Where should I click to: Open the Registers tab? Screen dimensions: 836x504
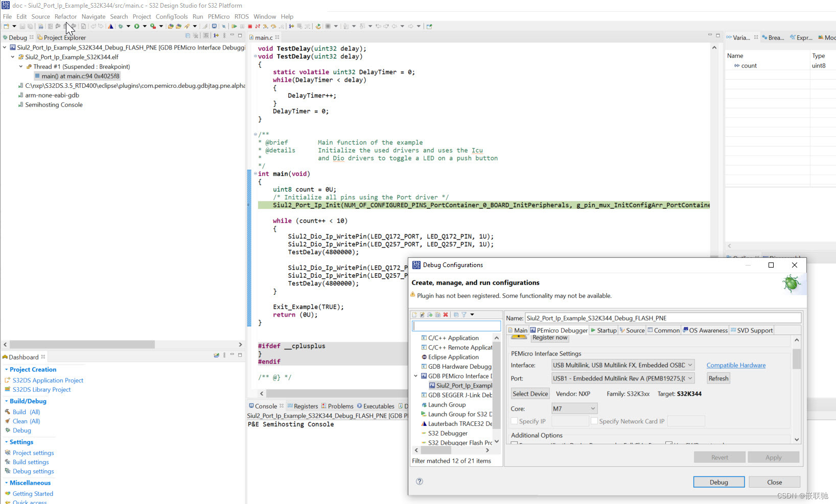(303, 406)
